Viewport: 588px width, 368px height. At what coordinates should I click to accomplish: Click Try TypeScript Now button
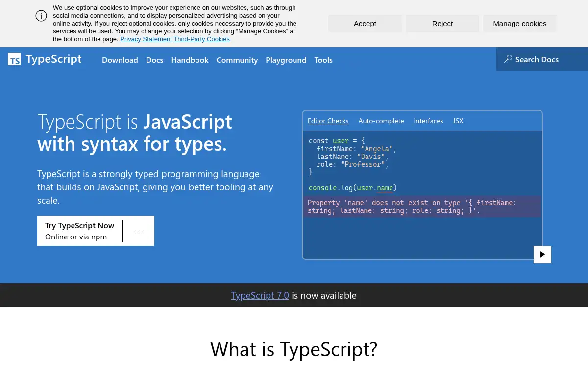80,231
